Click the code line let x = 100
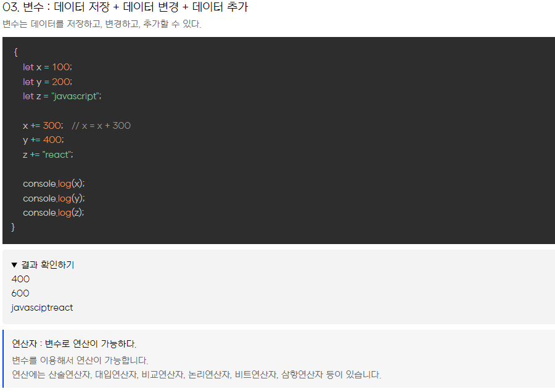Screen dimensions: 555x392 tap(47, 67)
